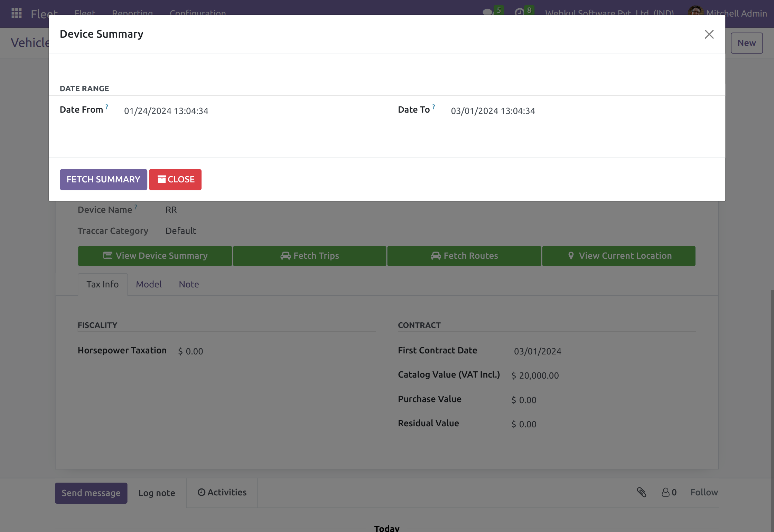
Task: Click the Follow link
Action: (x=704, y=492)
